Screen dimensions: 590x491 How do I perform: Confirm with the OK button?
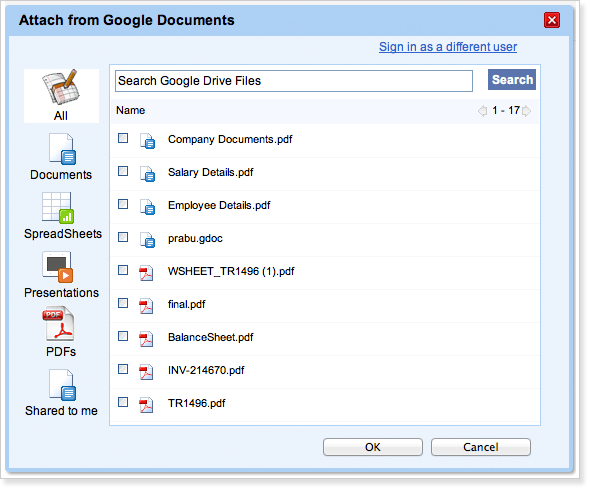pyautogui.click(x=373, y=447)
